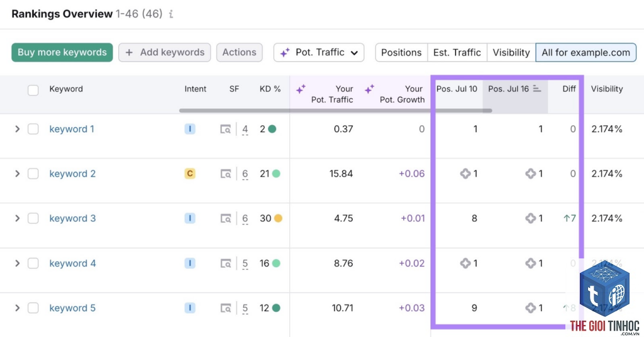
Task: Expand the keyword 2 row
Action: click(17, 174)
